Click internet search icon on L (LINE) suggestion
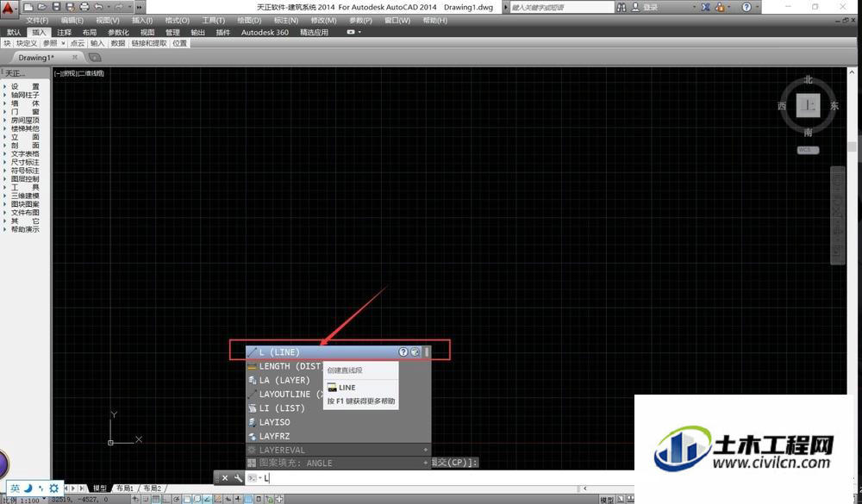This screenshot has height=504, width=862. 415,352
